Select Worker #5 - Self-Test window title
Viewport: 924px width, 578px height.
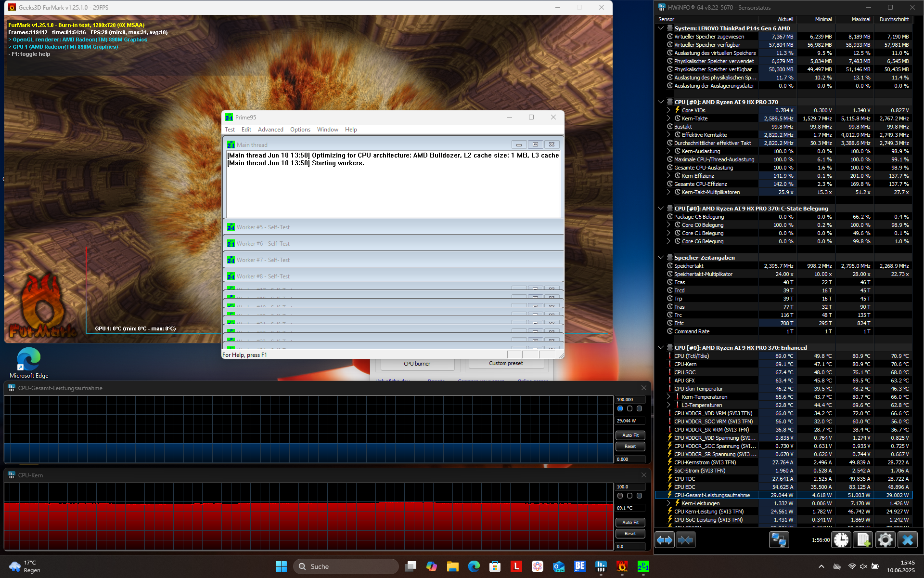click(x=263, y=227)
